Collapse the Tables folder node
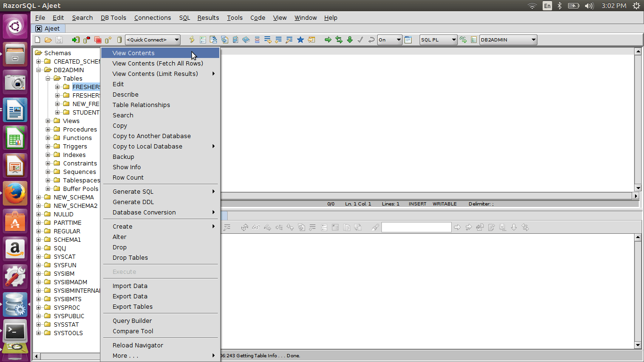This screenshot has height=362, width=644. pos(48,79)
